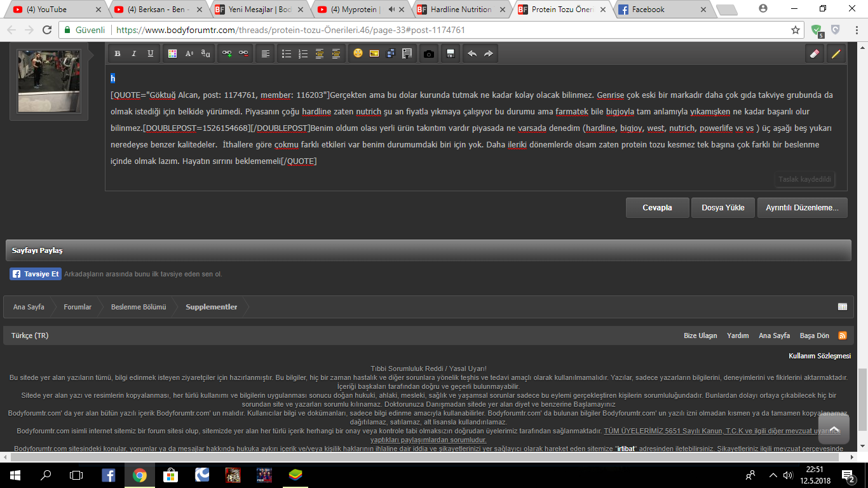Click the remove formatting eraser icon
This screenshot has width=868, height=488.
(x=815, y=54)
